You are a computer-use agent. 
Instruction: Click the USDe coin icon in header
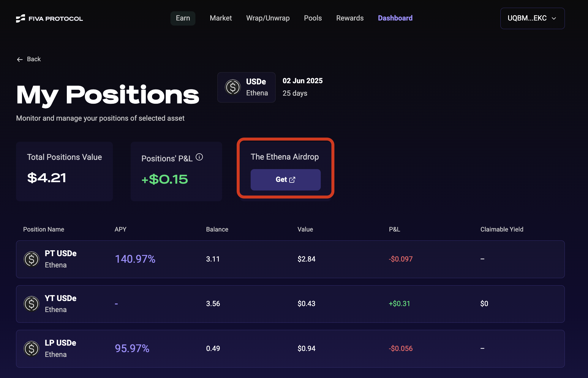pos(233,87)
